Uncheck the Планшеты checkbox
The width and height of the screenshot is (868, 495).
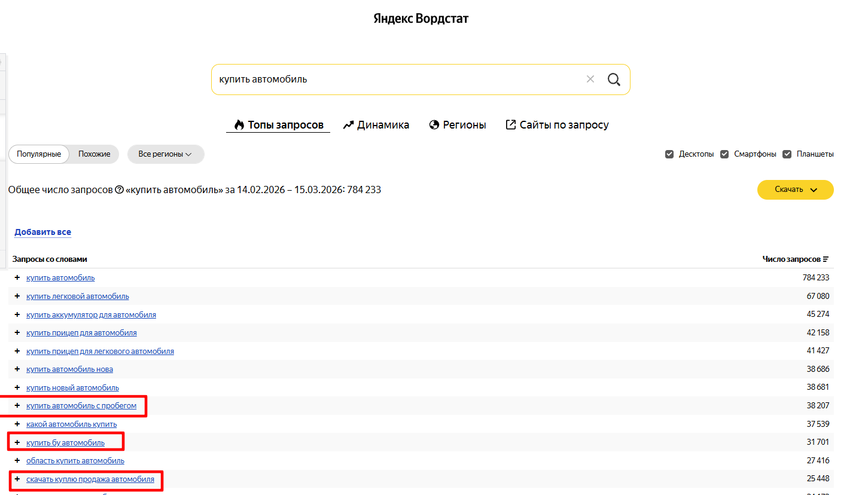[x=787, y=154]
